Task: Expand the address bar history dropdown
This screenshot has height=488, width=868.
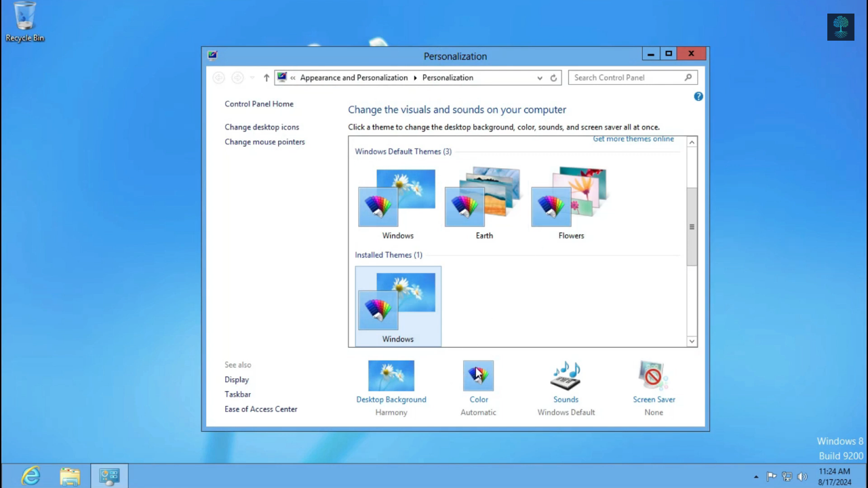Action: (540, 78)
